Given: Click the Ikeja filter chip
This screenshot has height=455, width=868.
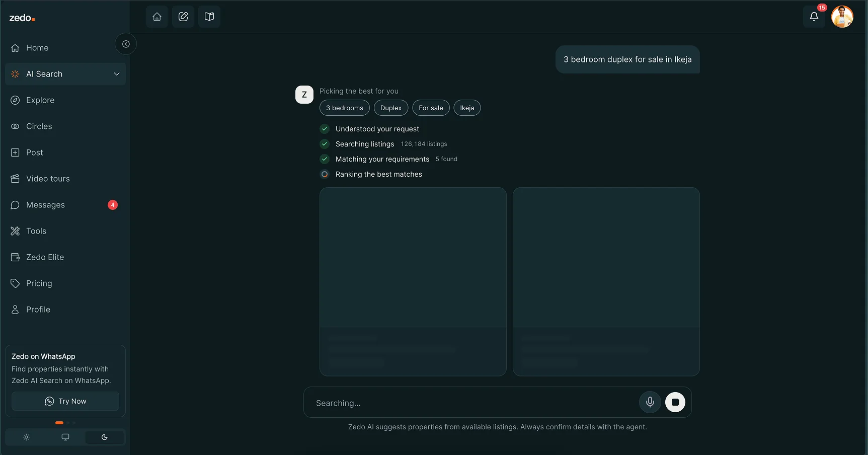Looking at the screenshot, I should [x=467, y=108].
